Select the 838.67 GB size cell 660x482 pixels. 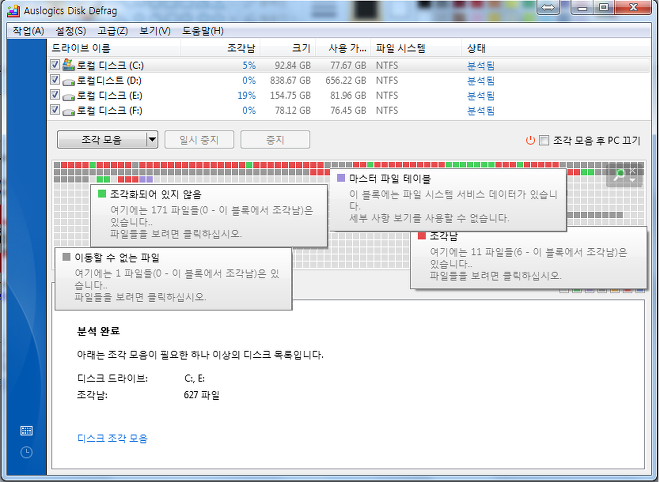point(290,81)
